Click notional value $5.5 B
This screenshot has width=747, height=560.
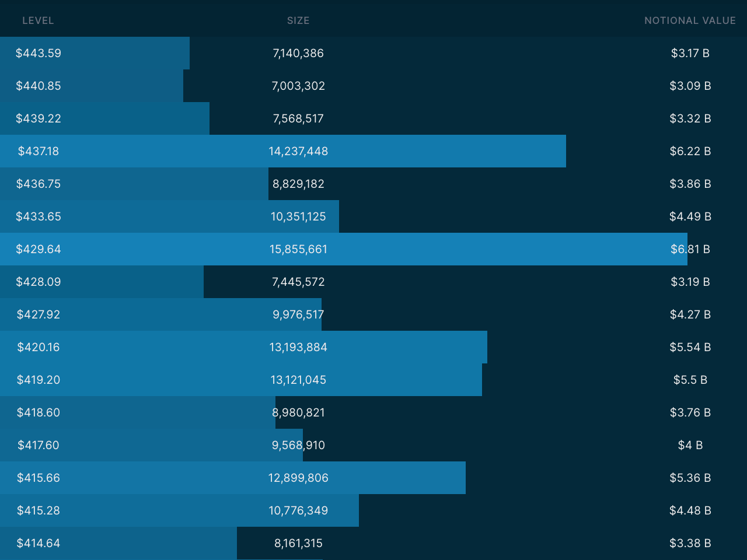(690, 380)
